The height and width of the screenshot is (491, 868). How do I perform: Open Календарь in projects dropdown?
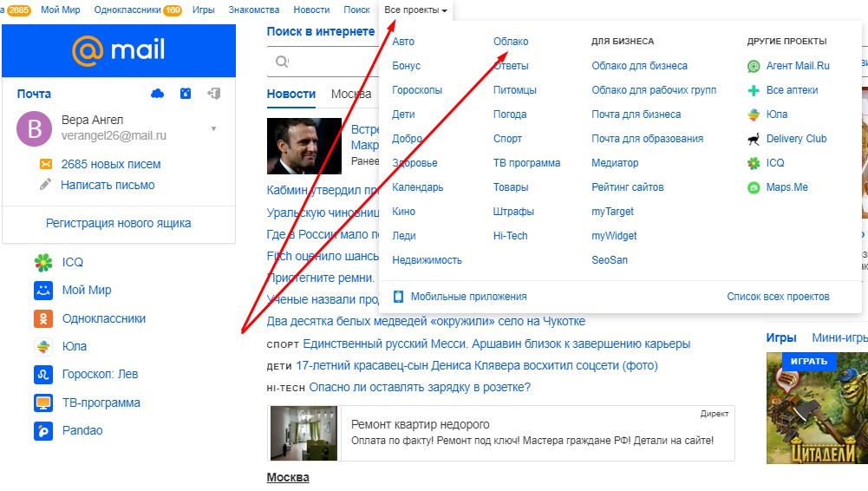417,187
